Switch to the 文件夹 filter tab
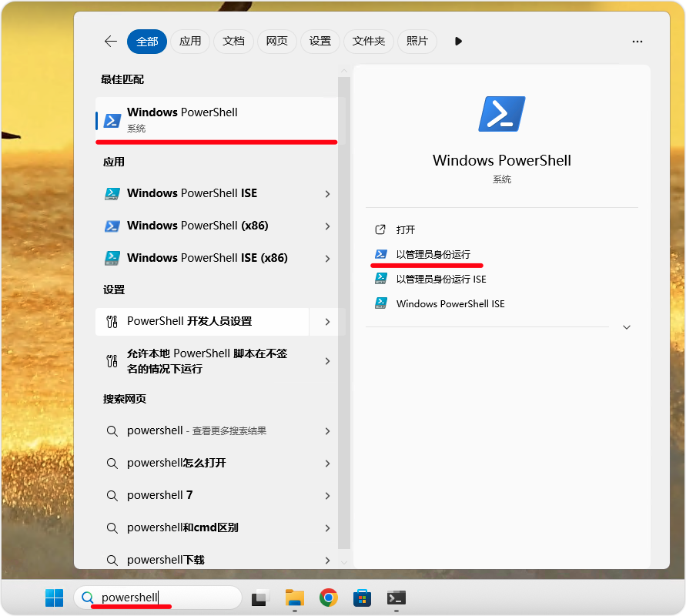This screenshot has width=686, height=616. point(369,42)
